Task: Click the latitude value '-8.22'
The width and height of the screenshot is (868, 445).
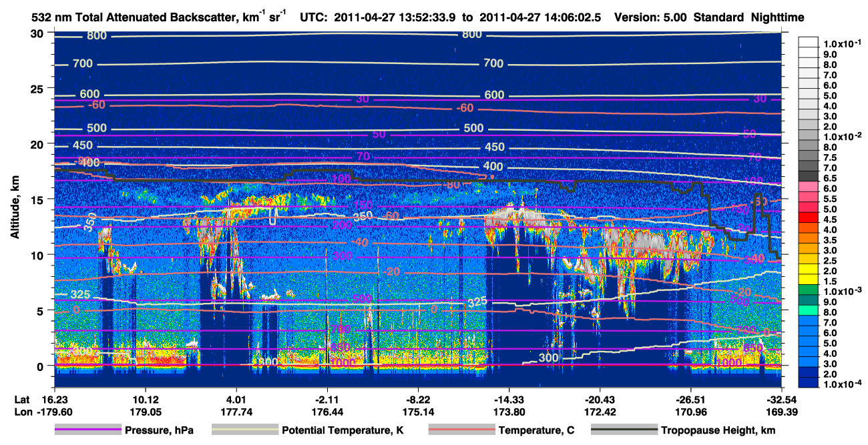Action: click(418, 399)
